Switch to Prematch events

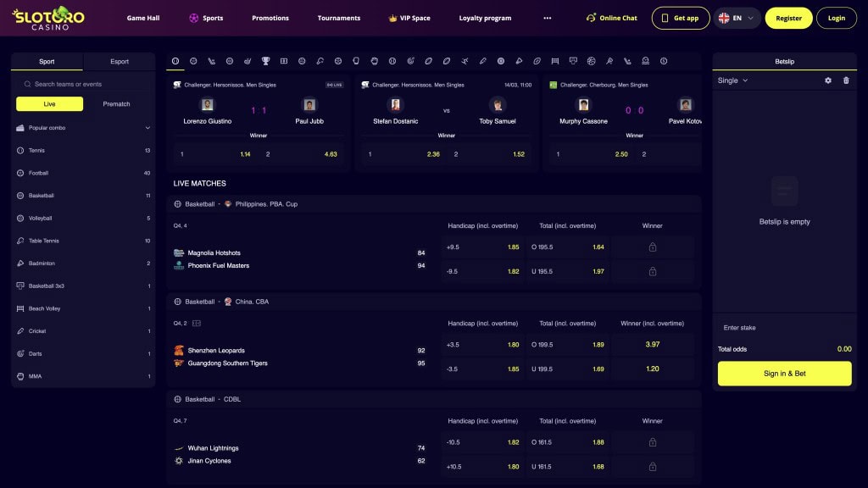tap(117, 104)
